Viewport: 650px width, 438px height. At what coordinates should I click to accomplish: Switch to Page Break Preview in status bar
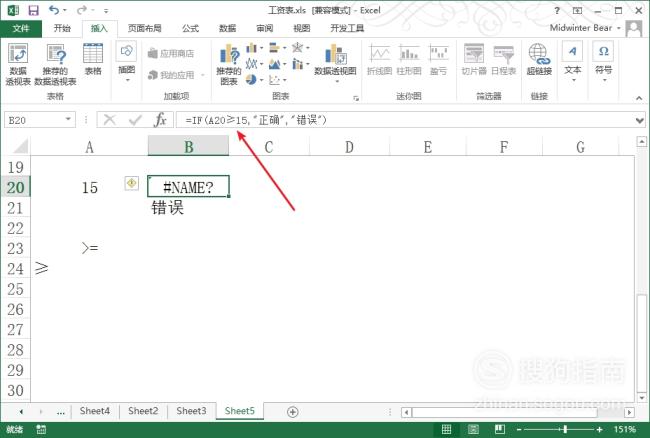point(500,429)
